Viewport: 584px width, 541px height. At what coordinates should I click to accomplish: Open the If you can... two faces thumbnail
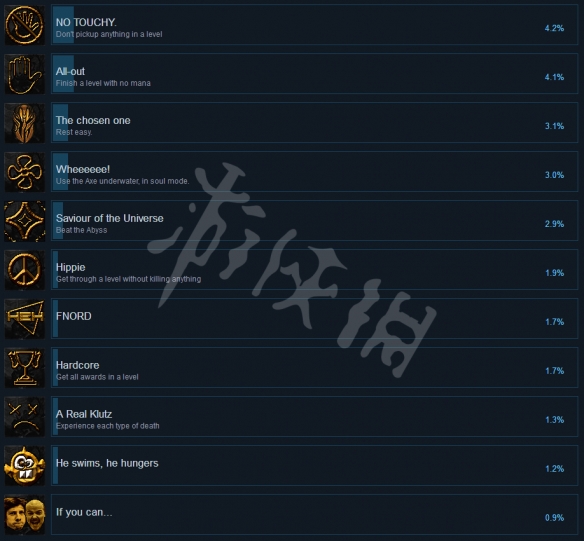pyautogui.click(x=25, y=515)
